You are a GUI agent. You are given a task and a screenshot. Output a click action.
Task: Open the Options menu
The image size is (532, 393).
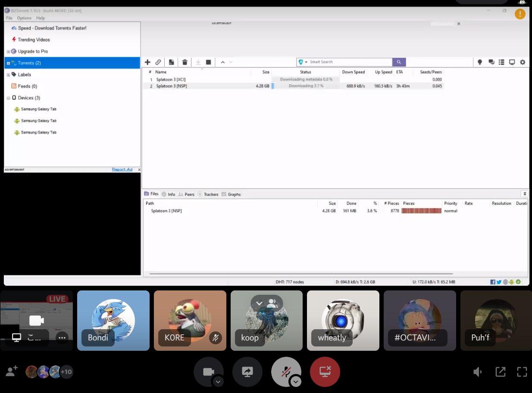[x=24, y=18]
